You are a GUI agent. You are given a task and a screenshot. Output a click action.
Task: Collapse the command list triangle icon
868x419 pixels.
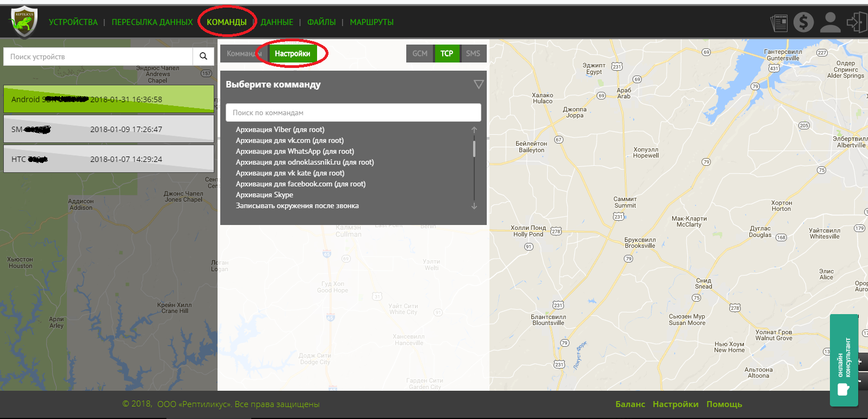(479, 84)
